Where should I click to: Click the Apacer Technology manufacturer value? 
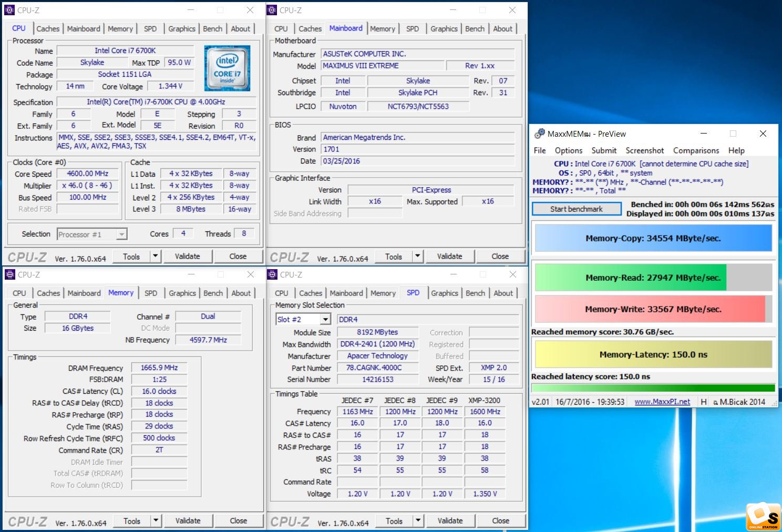tap(377, 356)
